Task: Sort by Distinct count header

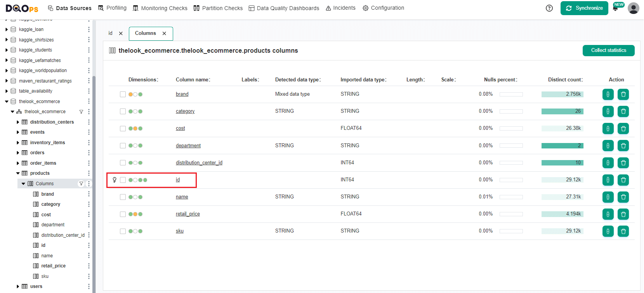Action: [x=566, y=80]
